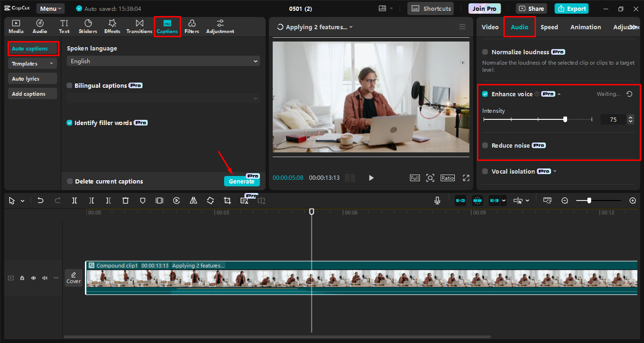This screenshot has height=343, width=644.
Task: Hide the video track with the eye toggle
Action: (x=33, y=277)
